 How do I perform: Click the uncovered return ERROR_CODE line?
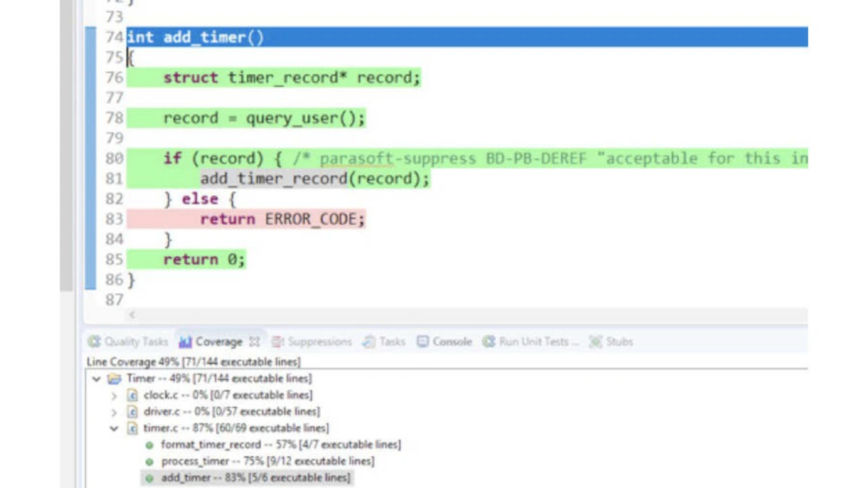282,219
